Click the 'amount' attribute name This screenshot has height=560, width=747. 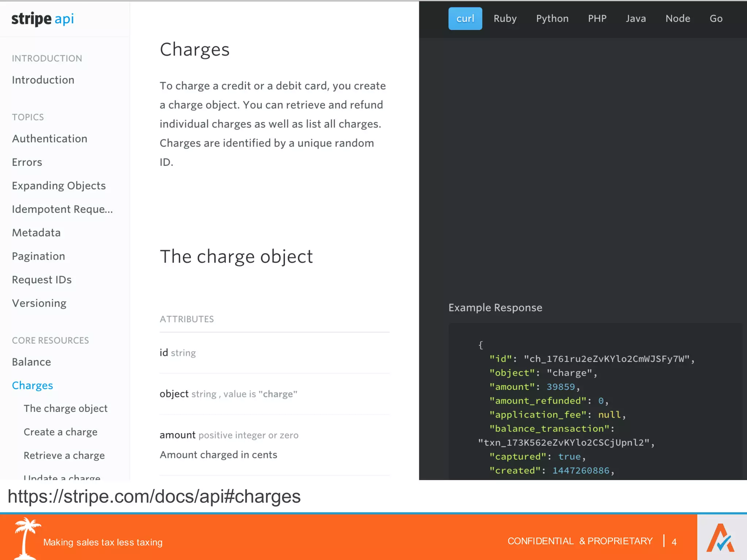(178, 435)
